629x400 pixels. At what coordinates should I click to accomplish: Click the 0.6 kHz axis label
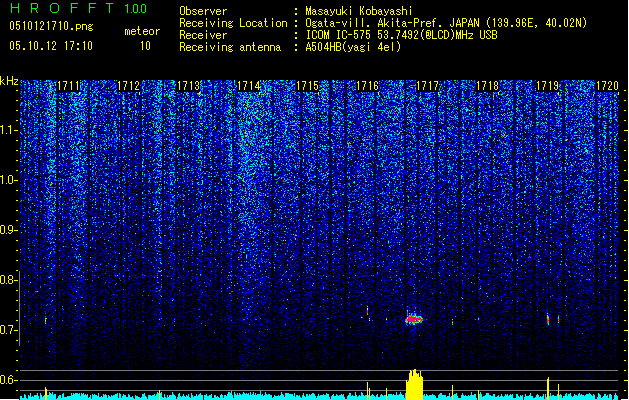(8, 380)
